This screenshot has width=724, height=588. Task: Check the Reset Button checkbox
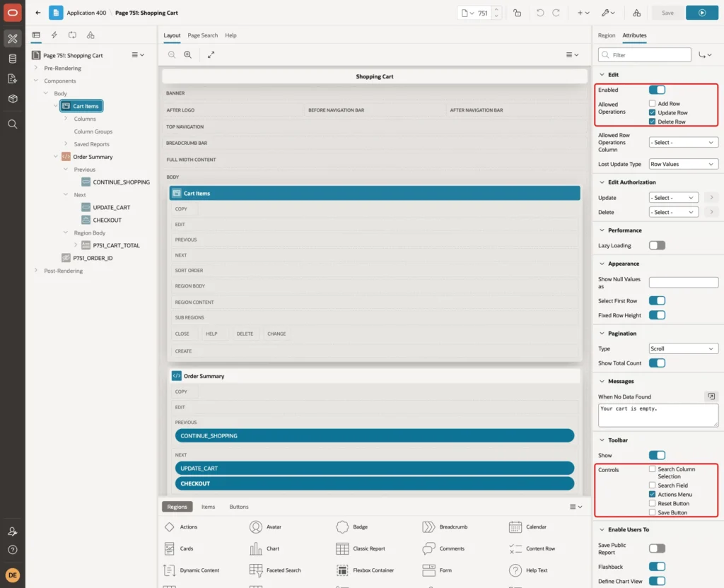652,503
